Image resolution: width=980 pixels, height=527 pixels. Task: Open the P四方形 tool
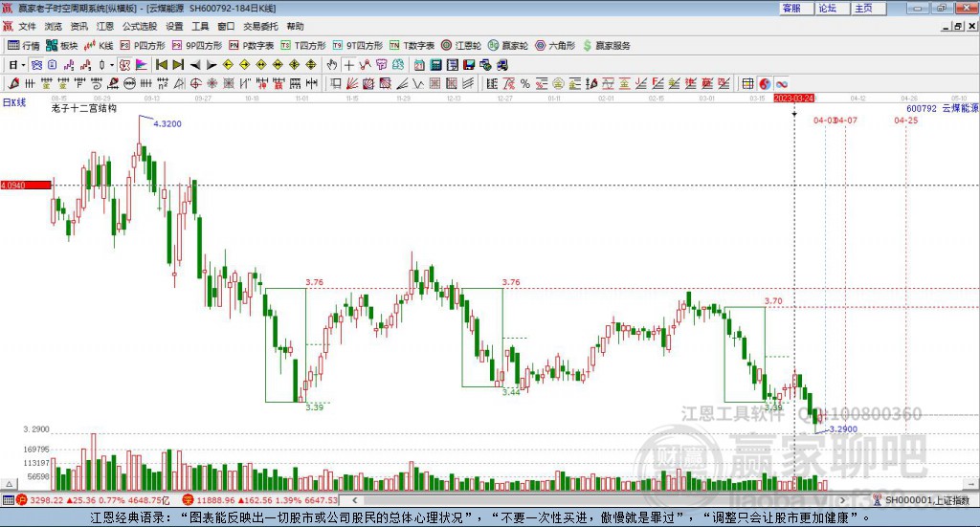(143, 46)
